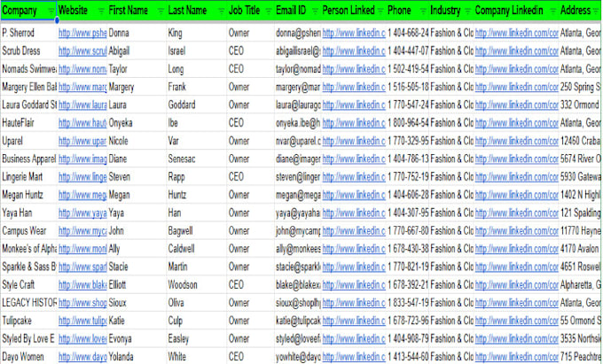Open the Company Linkedin column filter dropdown
Screen dimensions: 603x364
tap(553, 12)
